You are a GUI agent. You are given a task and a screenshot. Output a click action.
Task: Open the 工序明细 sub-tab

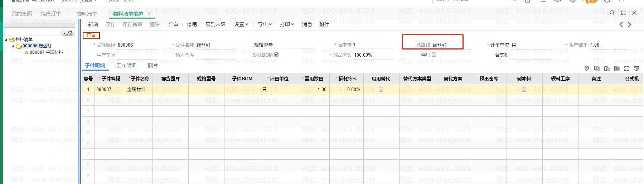pos(126,65)
